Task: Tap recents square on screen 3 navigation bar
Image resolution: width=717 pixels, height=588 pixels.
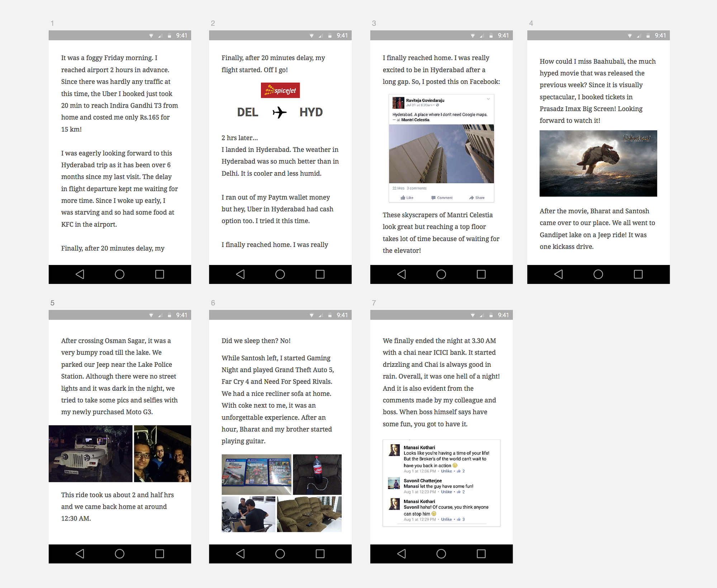Action: point(481,274)
